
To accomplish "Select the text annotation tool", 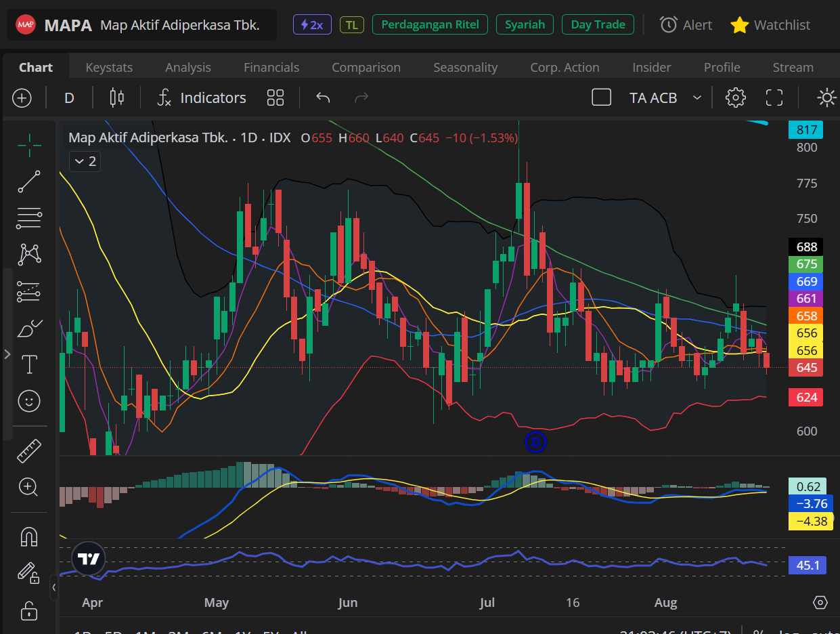I will [29, 364].
